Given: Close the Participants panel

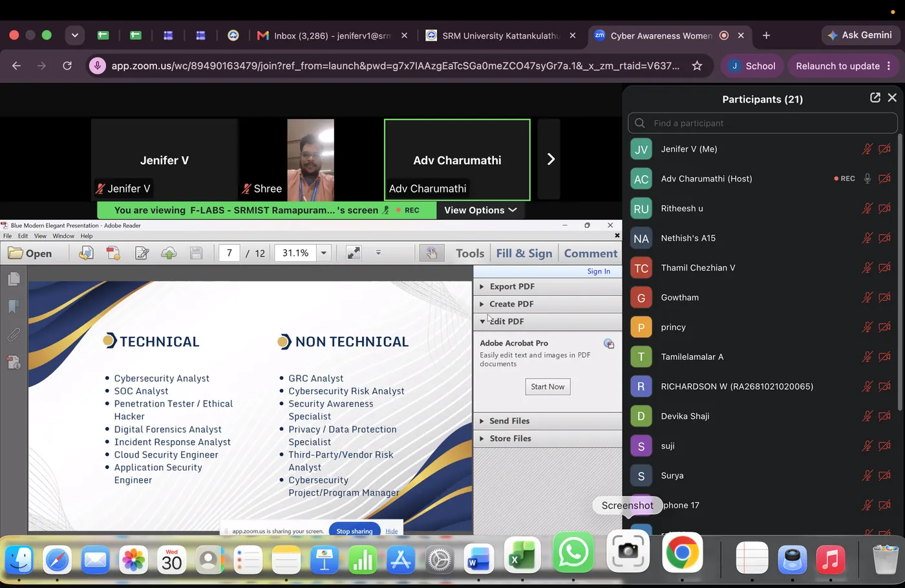Looking at the screenshot, I should 892,98.
